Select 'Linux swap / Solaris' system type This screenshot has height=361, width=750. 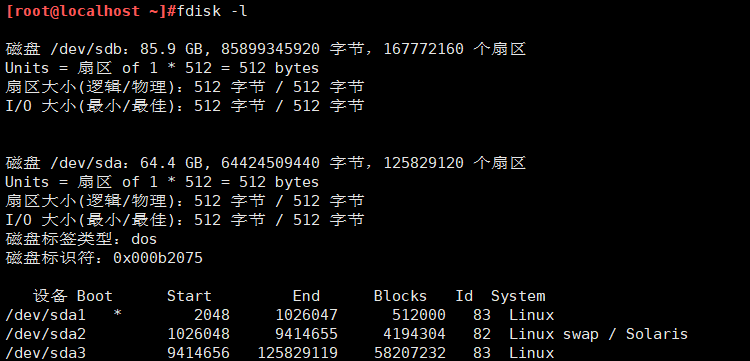point(598,334)
